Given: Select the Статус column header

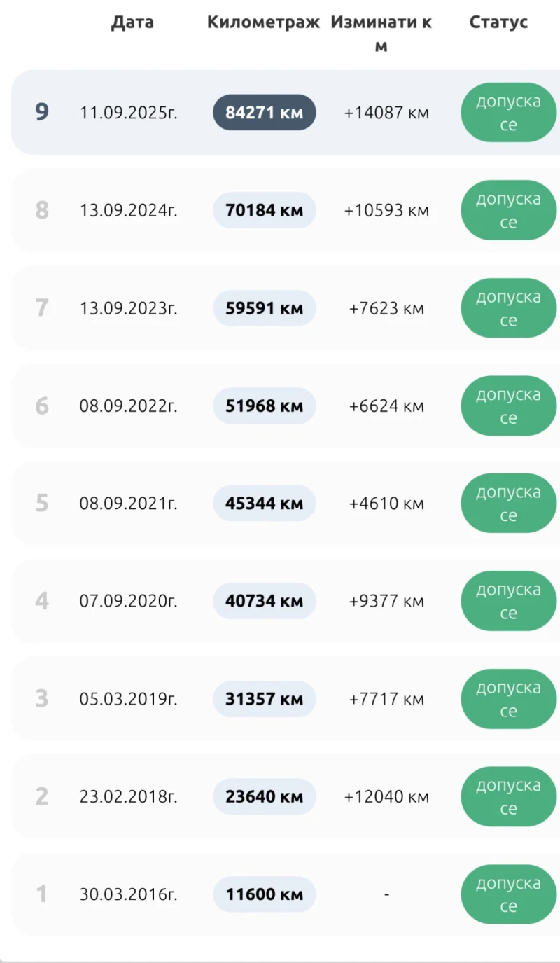Looking at the screenshot, I should [498, 22].
